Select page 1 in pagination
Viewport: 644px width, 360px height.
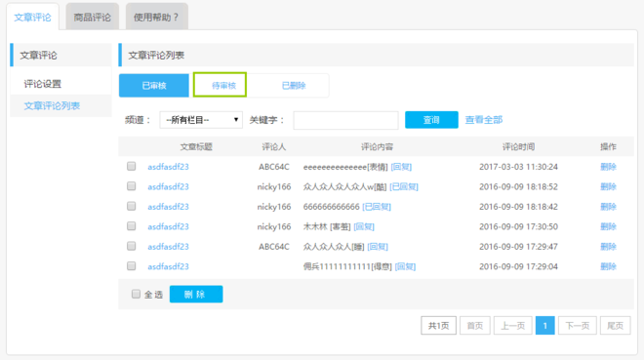[545, 326]
